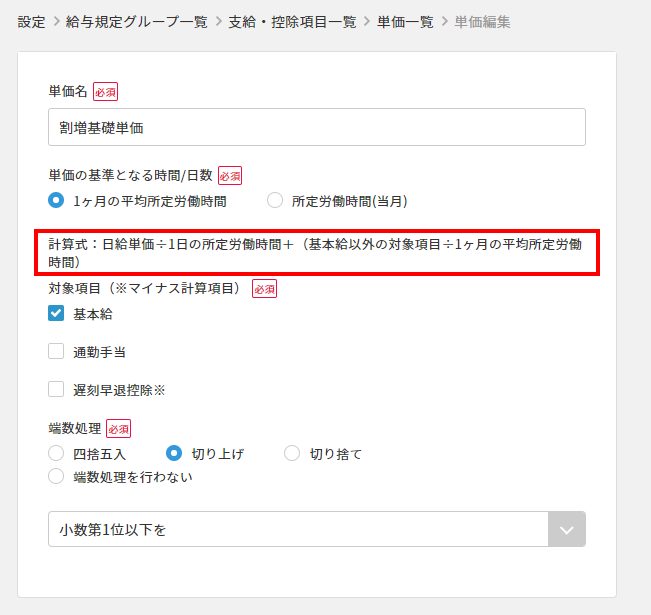Image resolution: width=651 pixels, height=615 pixels.
Task: Click the 基本給 checkbox label text
Action: pyautogui.click(x=93, y=314)
